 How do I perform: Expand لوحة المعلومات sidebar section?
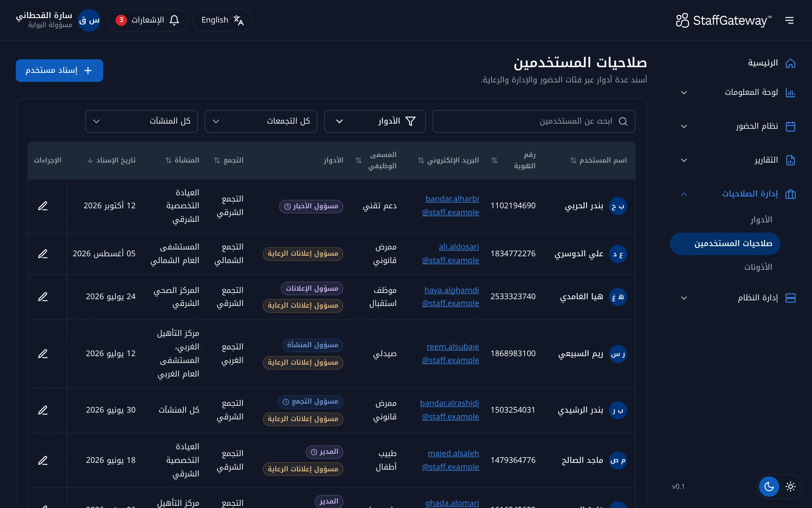tap(738, 92)
